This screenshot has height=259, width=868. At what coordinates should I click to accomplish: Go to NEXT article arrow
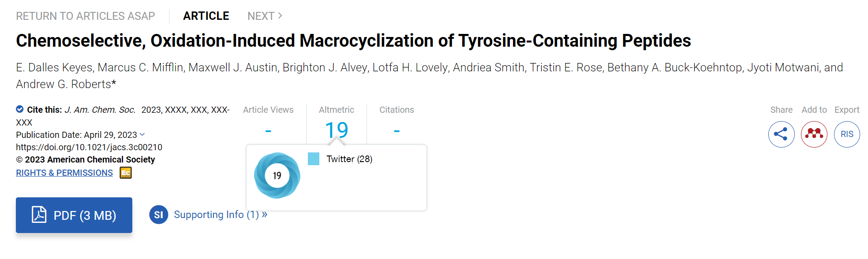(x=280, y=16)
